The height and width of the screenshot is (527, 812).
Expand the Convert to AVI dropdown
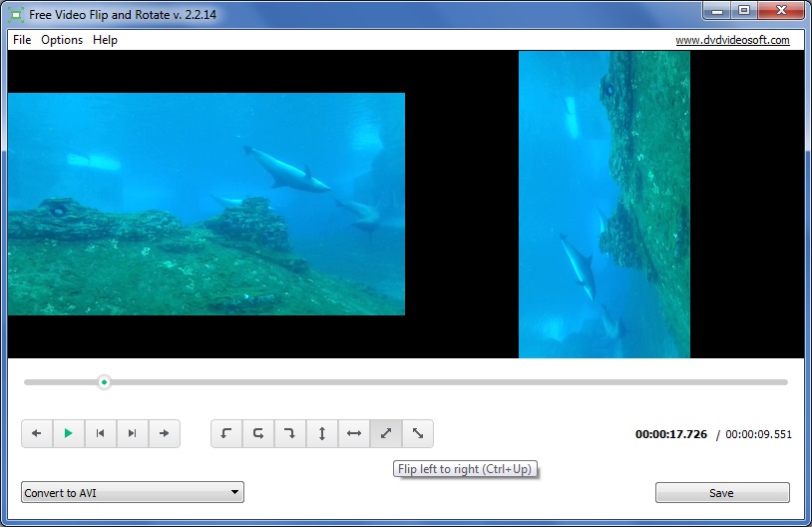133,492
